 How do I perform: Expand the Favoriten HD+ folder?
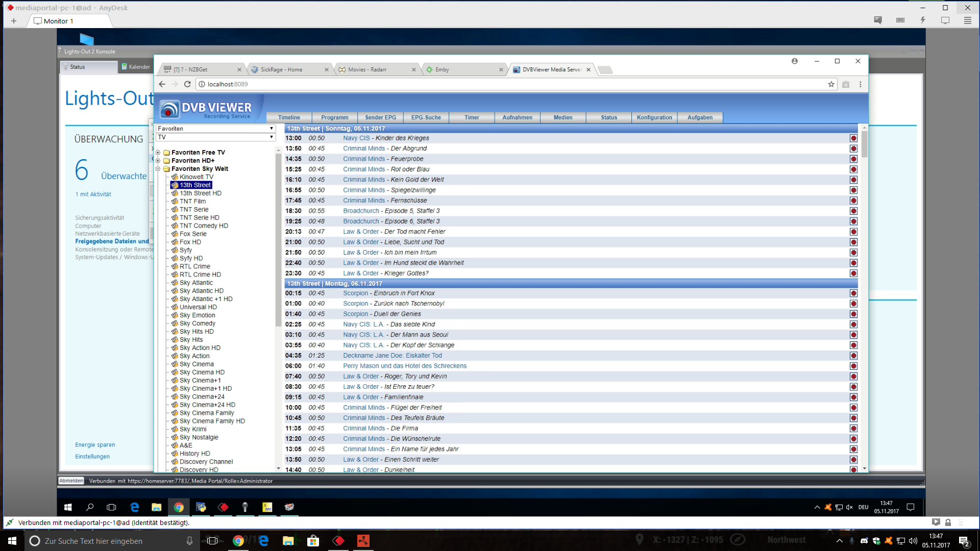[158, 161]
